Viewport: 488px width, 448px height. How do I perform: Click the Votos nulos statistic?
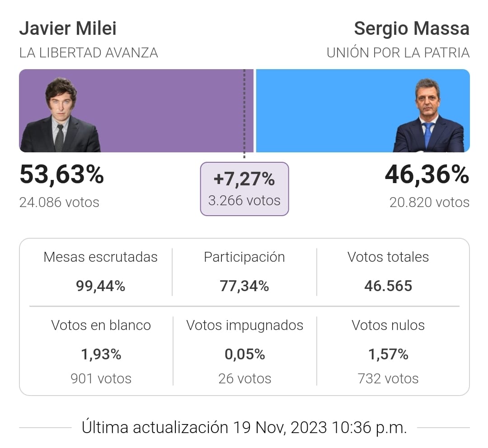[x=388, y=351]
